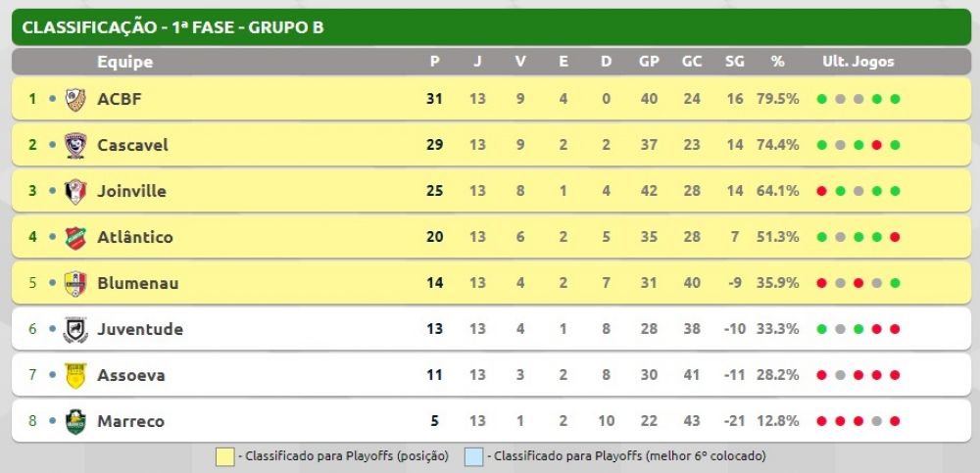This screenshot has height=473, width=980.
Task: Sort by the P points column header
Action: (x=435, y=62)
